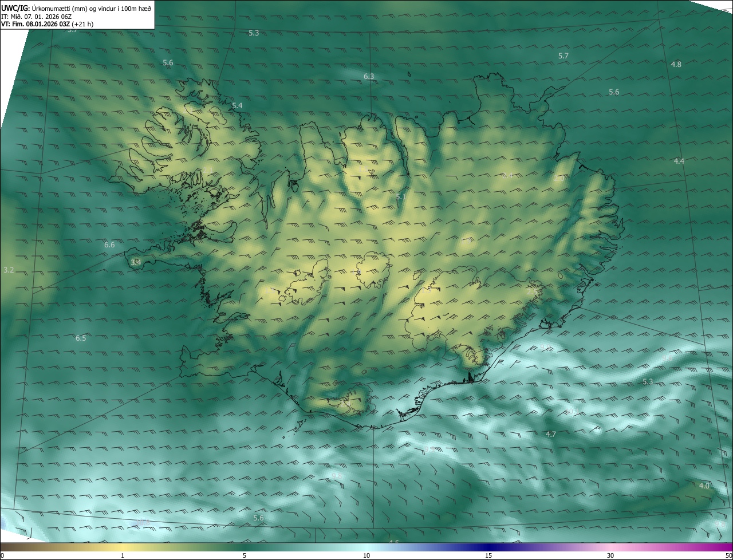Click the 10 tick label on the color scale
Image resolution: width=733 pixels, height=560 pixels.
(x=366, y=555)
